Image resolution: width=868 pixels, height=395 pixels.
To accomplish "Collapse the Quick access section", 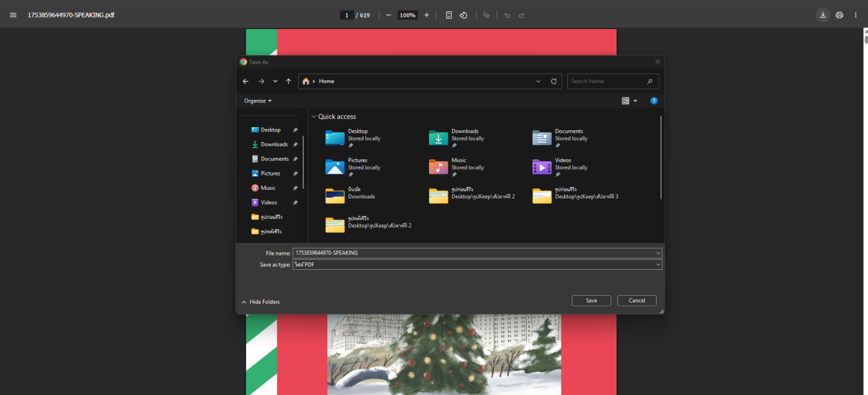I will 314,117.
